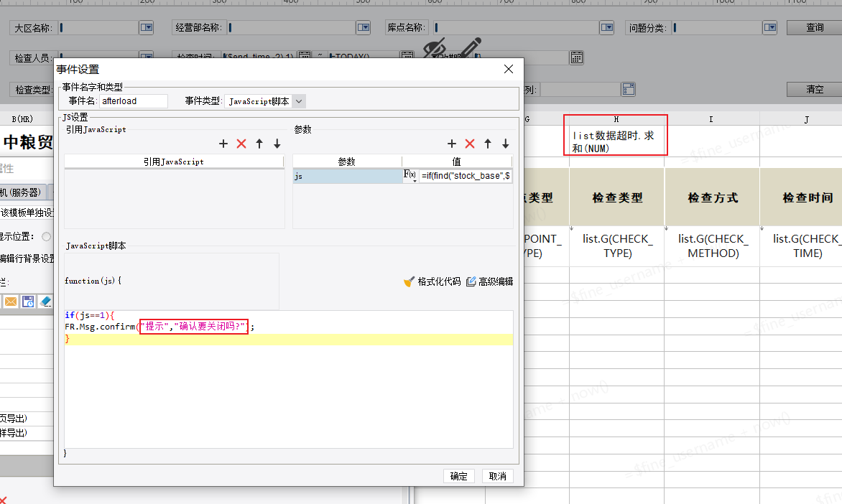Click the 清空 clear button
Viewport: 842px width, 504px height.
click(814, 89)
